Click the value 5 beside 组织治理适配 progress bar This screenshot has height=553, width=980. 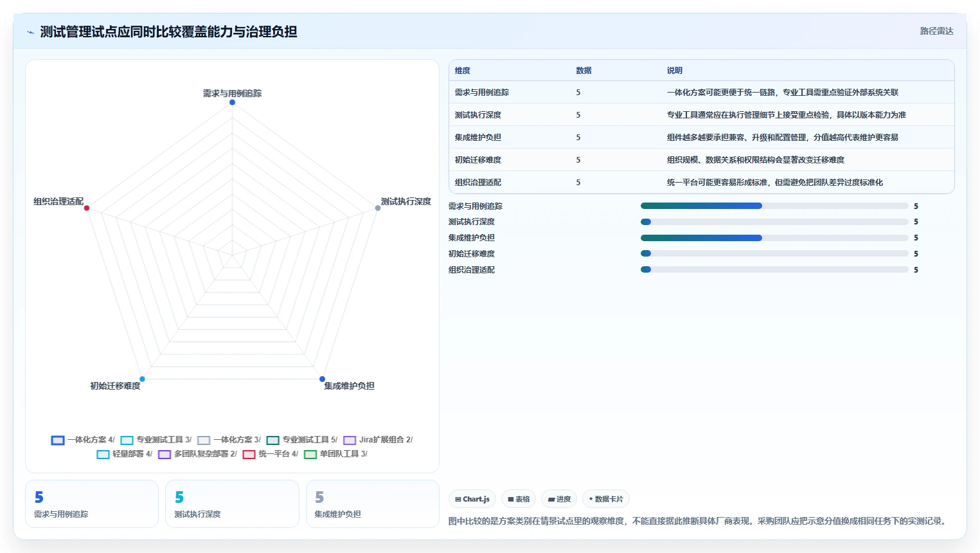coord(916,270)
